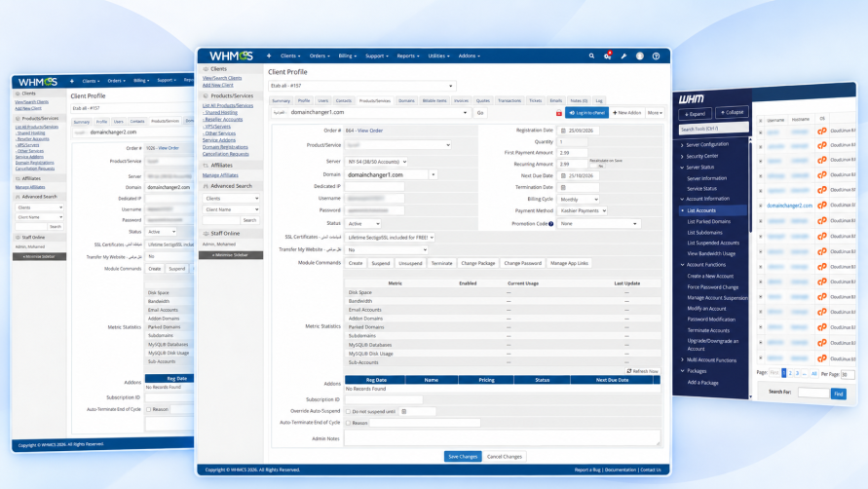The image size is (868, 489).
Task: Click the Find button in WHM window
Action: pos(839,394)
